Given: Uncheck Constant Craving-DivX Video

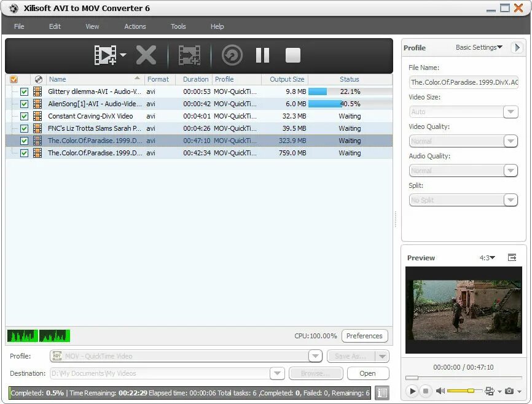Looking at the screenshot, I should click(x=24, y=116).
